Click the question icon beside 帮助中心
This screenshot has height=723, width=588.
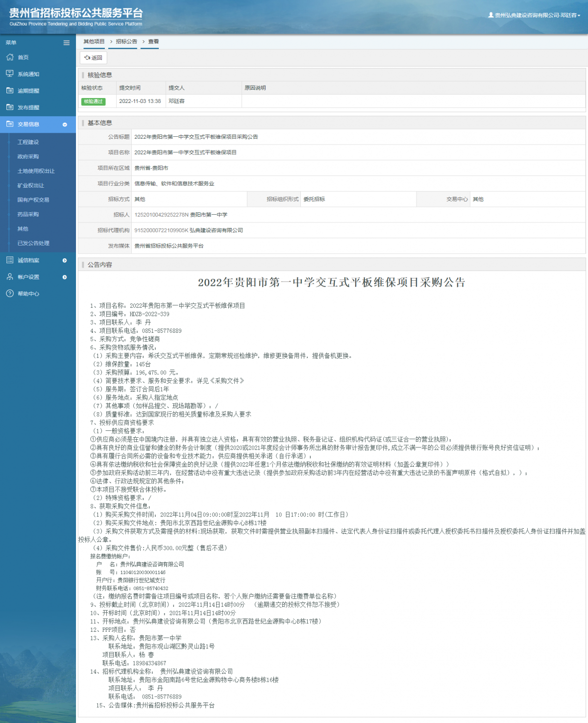click(10, 293)
